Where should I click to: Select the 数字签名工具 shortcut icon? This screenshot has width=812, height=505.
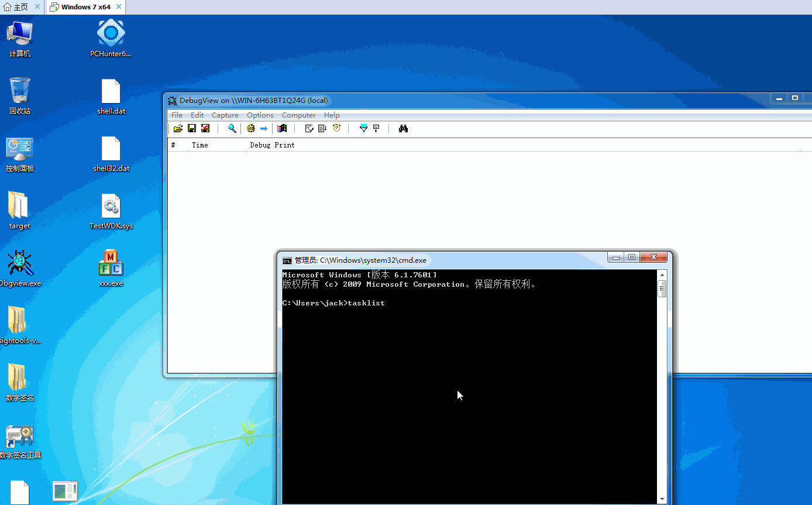pyautogui.click(x=20, y=441)
